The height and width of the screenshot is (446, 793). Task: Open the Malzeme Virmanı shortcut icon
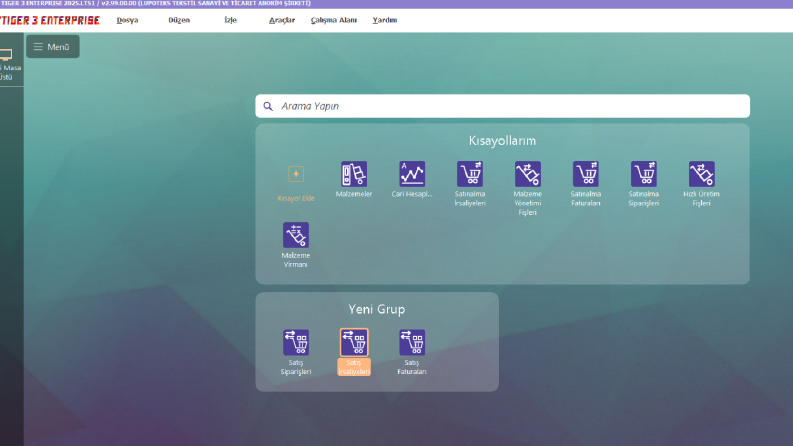tap(296, 235)
